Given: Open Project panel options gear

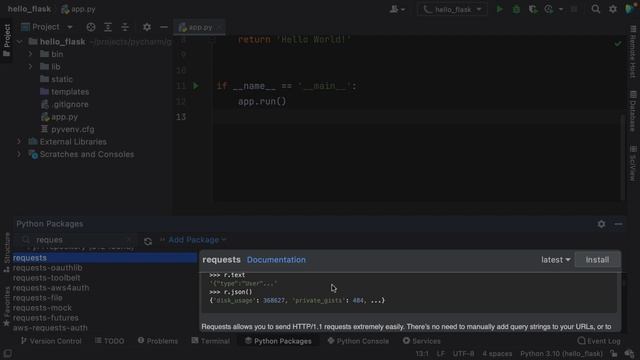Looking at the screenshot, I should click(x=147, y=27).
